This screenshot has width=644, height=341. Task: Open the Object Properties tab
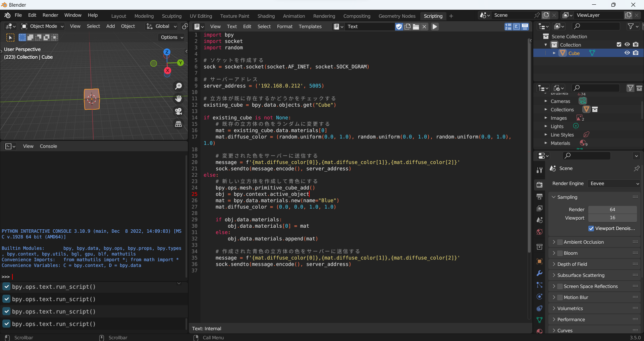[539, 261]
